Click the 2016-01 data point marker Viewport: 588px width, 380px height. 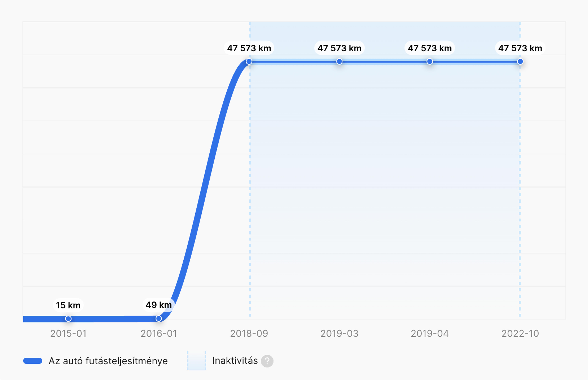tap(159, 319)
